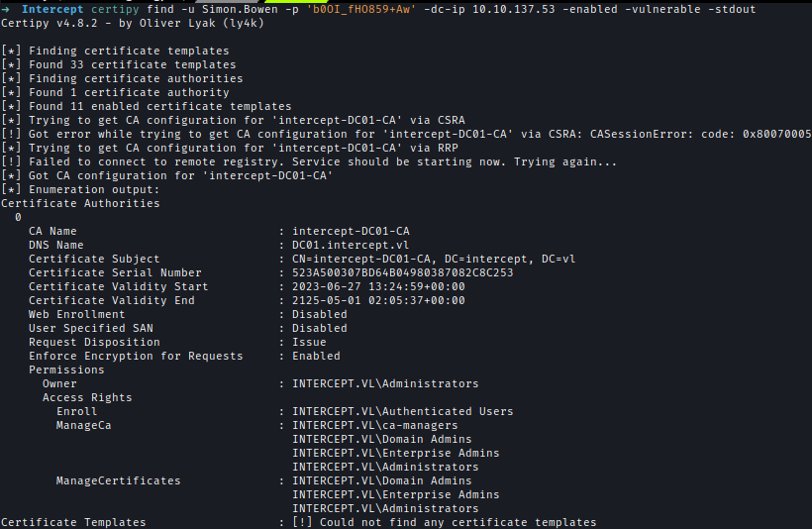Click the 'Web Enrollment' Disabled value
This screenshot has height=529, width=812.
(x=320, y=314)
